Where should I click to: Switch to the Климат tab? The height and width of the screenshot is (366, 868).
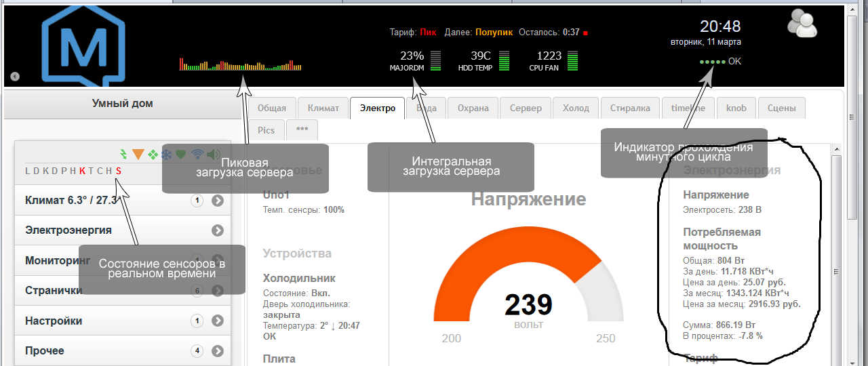tap(323, 108)
